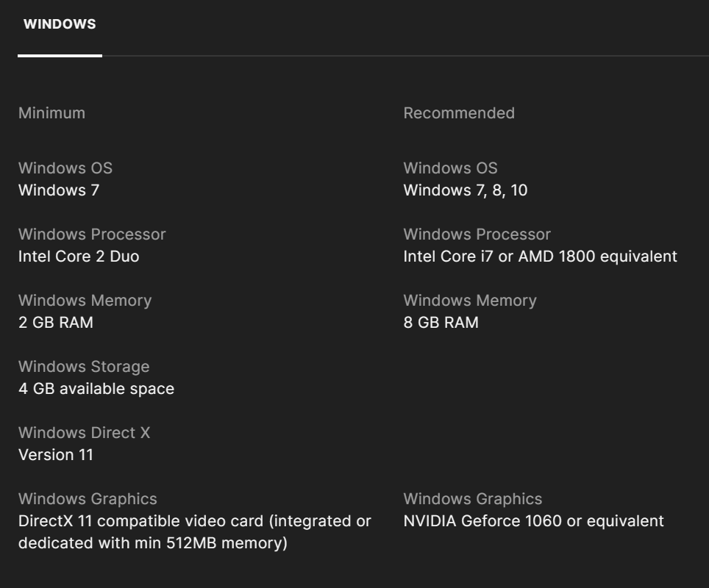Click Windows Graphics label under Recommended

(472, 499)
